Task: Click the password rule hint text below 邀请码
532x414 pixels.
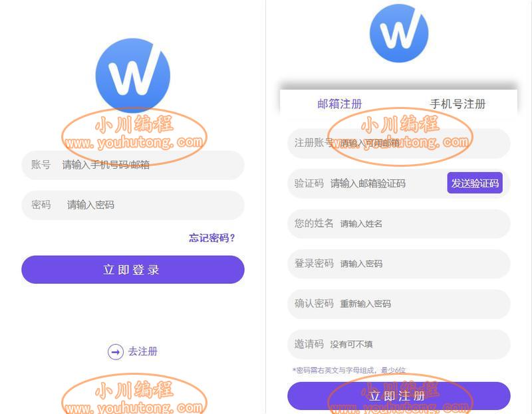Action: point(348,370)
